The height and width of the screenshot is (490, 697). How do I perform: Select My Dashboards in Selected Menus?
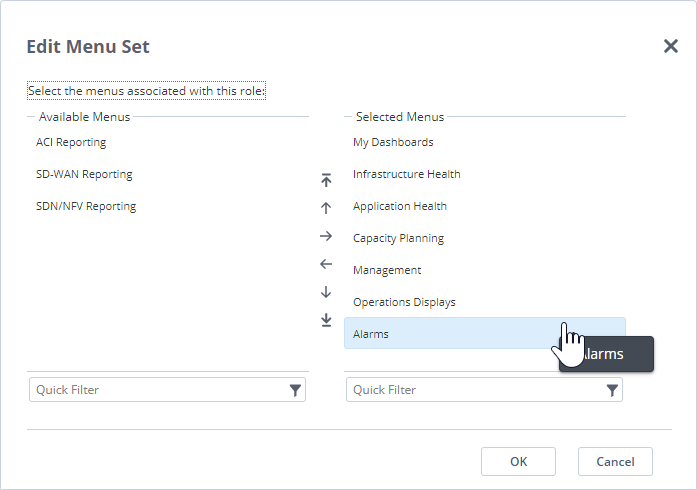coord(393,142)
